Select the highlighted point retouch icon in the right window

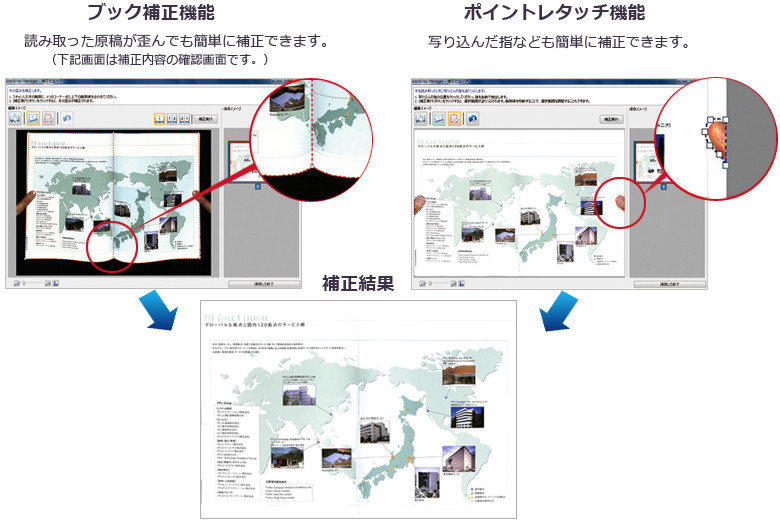454,118
